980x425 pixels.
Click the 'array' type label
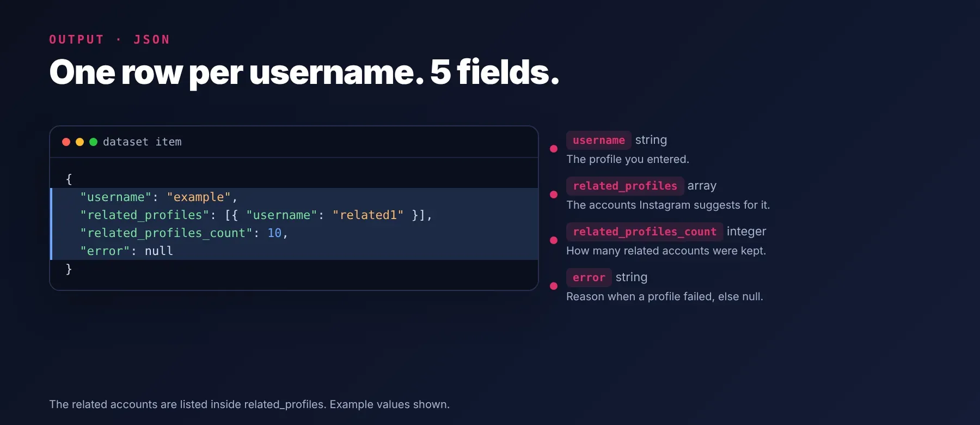point(702,186)
